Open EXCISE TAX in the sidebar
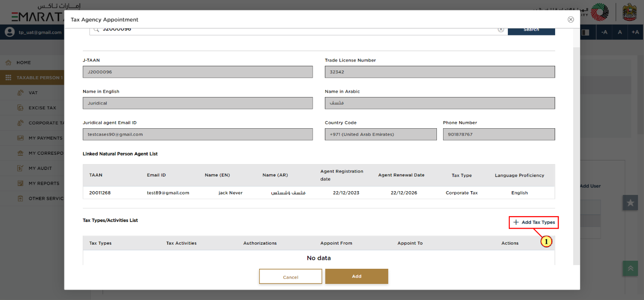Image resolution: width=644 pixels, height=300 pixels. pos(42,108)
